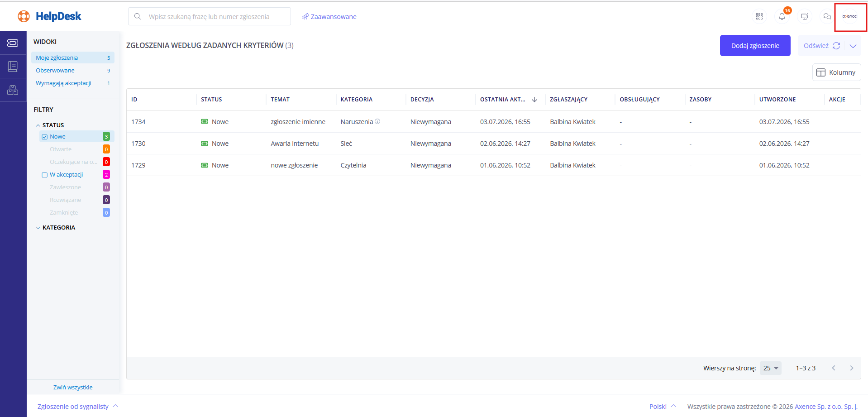Open rows per page dropdown 25

tap(771, 368)
